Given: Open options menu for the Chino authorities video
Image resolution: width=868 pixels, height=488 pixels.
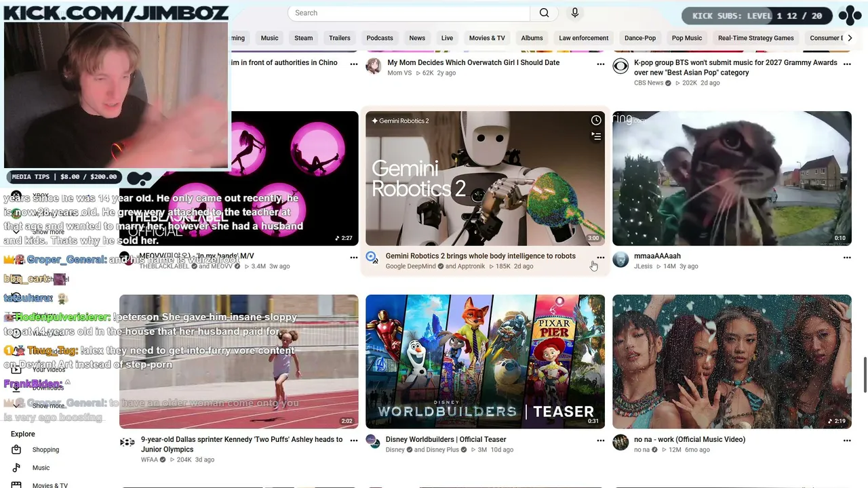Looking at the screenshot, I should (353, 64).
